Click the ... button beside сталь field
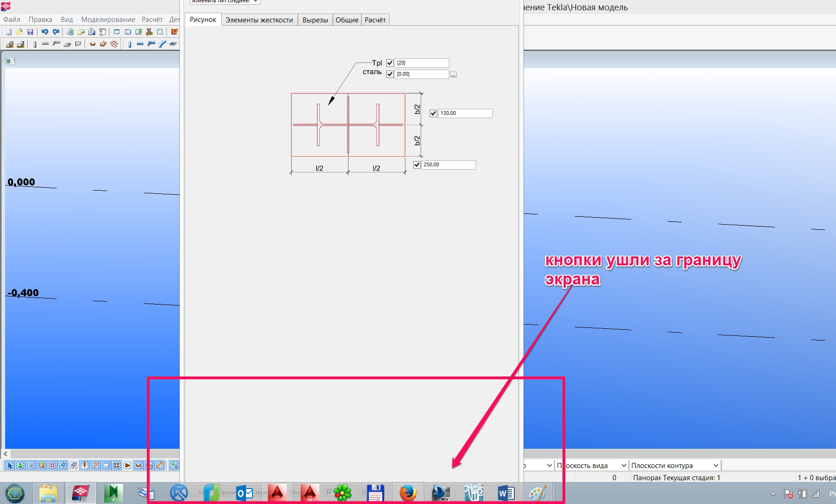Screen dimensions: 836x504 pyautogui.click(x=453, y=75)
